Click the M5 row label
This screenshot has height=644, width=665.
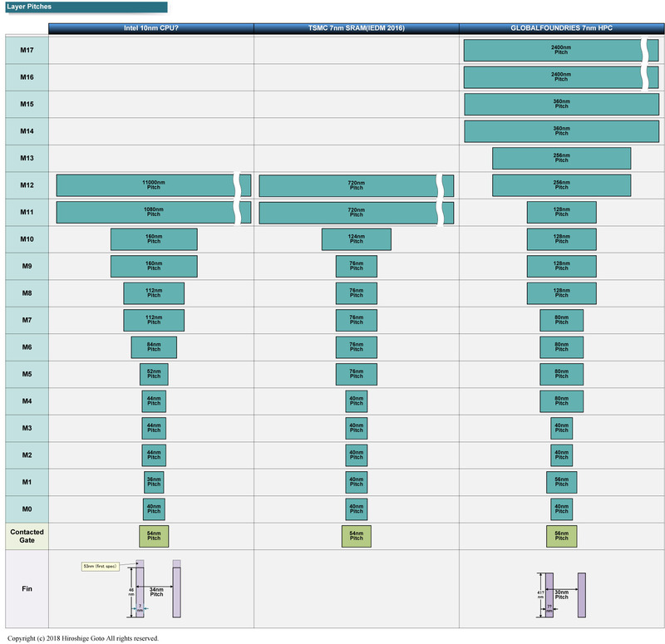(x=27, y=375)
